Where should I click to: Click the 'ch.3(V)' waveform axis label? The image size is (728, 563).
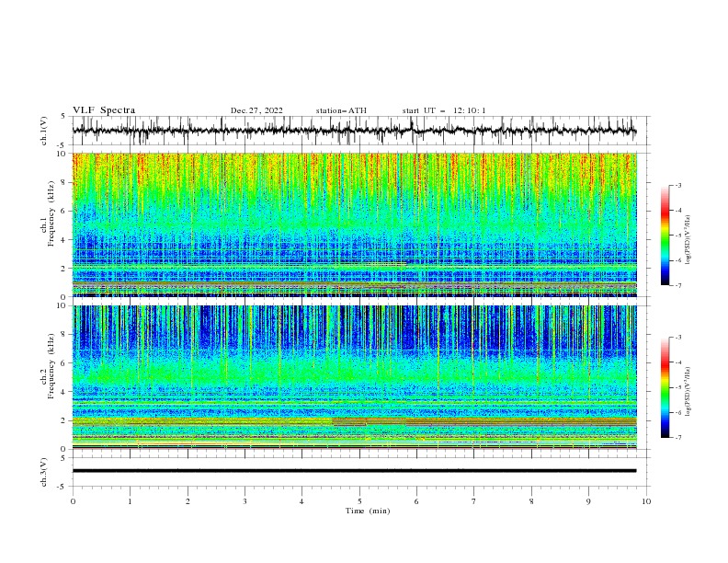click(44, 472)
